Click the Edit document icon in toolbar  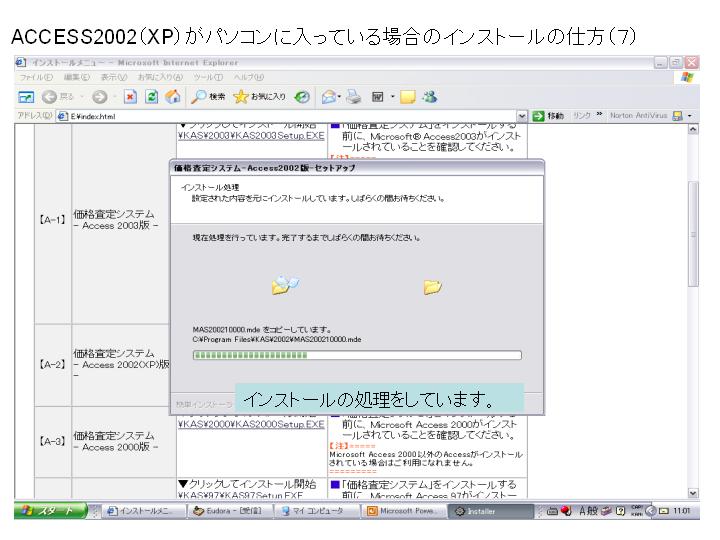[377, 97]
